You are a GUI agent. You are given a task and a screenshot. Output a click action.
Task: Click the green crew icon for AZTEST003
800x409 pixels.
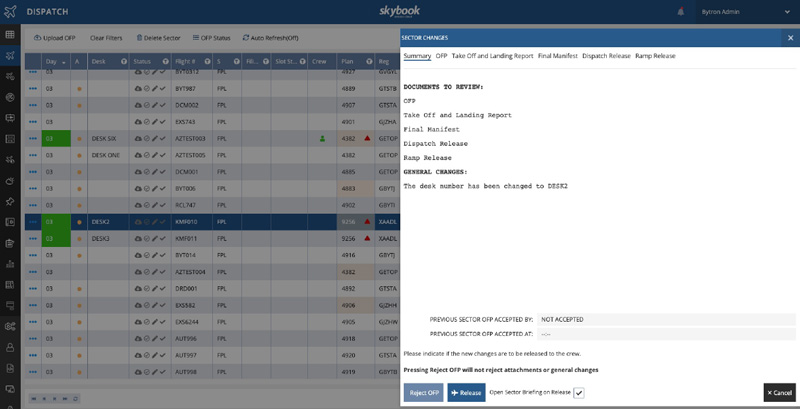pos(322,139)
